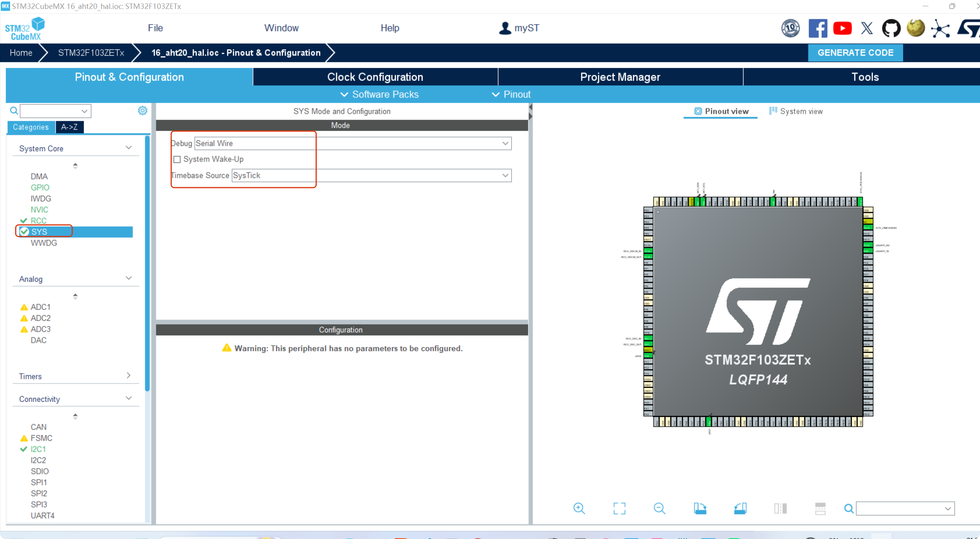Zoom out of the pinout chip
Viewport: 980px width, 539px height.
point(659,508)
